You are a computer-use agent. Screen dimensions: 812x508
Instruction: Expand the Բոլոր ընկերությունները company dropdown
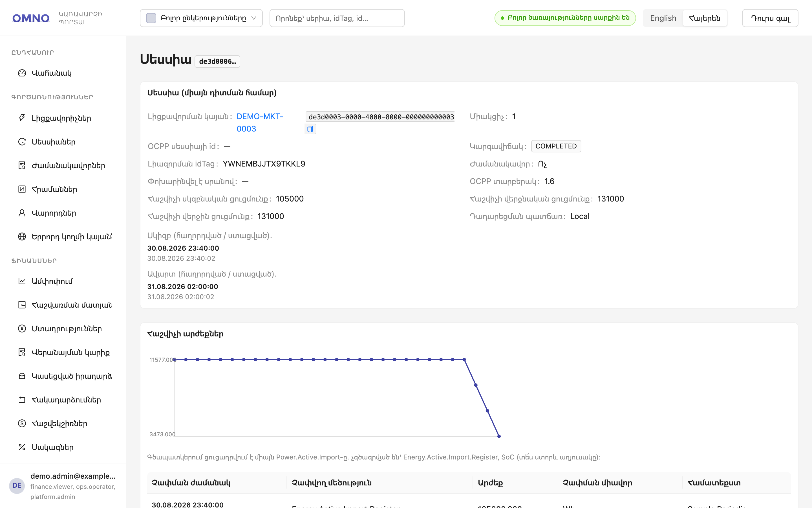[x=201, y=18]
